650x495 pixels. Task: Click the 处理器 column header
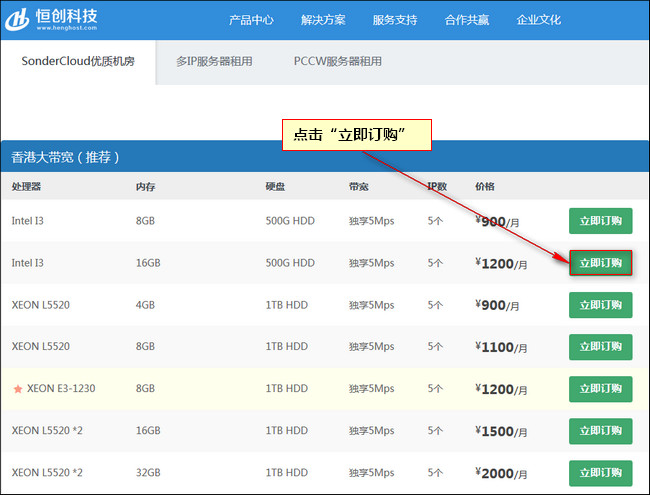pos(26,187)
